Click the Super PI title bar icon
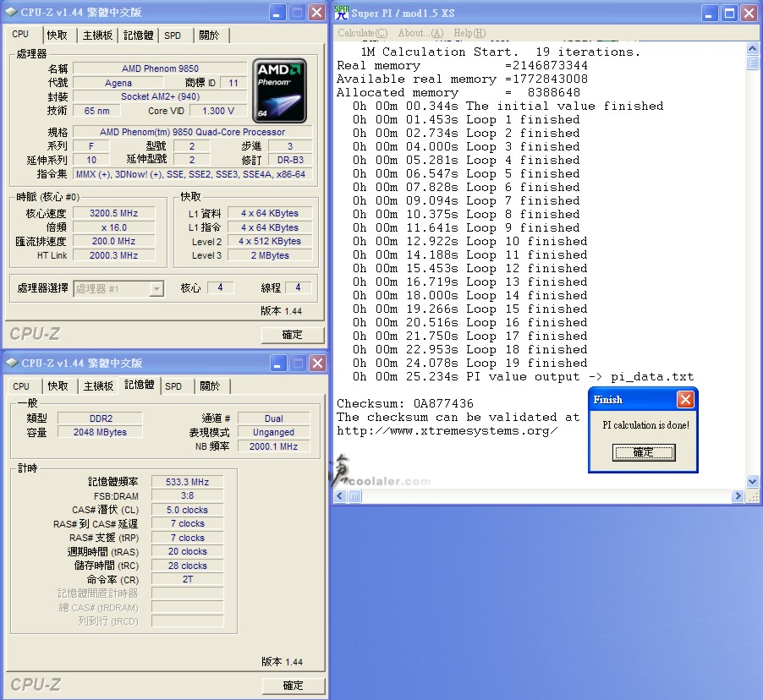 [x=342, y=13]
